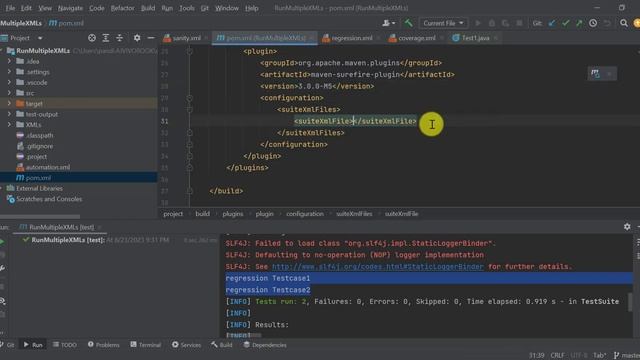Open the File menu
640x360 pixels.
pyautogui.click(x=10, y=8)
